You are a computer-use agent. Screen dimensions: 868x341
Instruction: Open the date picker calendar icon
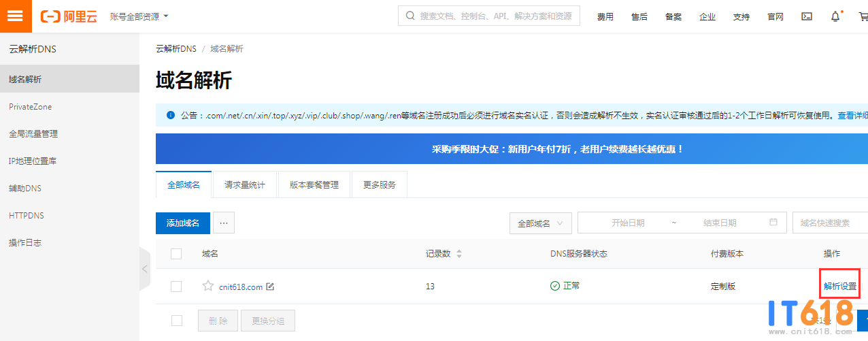tap(773, 222)
